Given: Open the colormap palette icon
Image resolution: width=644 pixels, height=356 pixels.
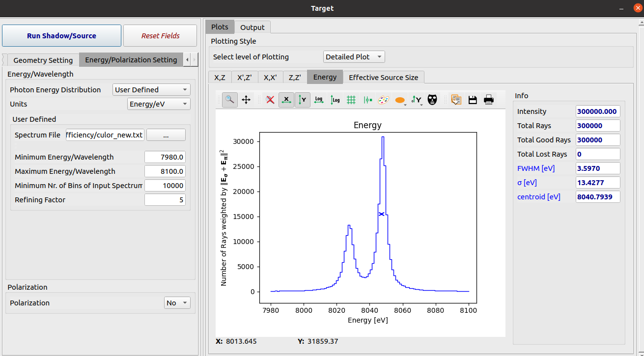Looking at the screenshot, I should (383, 100).
